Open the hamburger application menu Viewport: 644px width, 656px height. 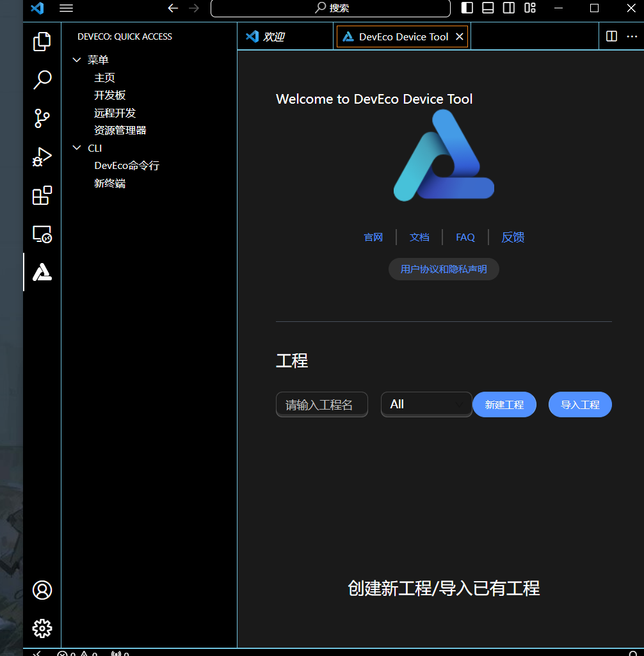pos(66,8)
